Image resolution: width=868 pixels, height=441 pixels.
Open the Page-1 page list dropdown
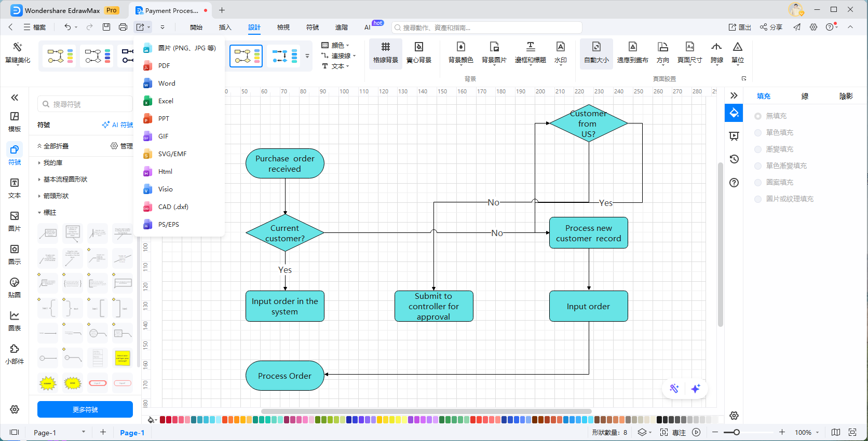pos(59,432)
